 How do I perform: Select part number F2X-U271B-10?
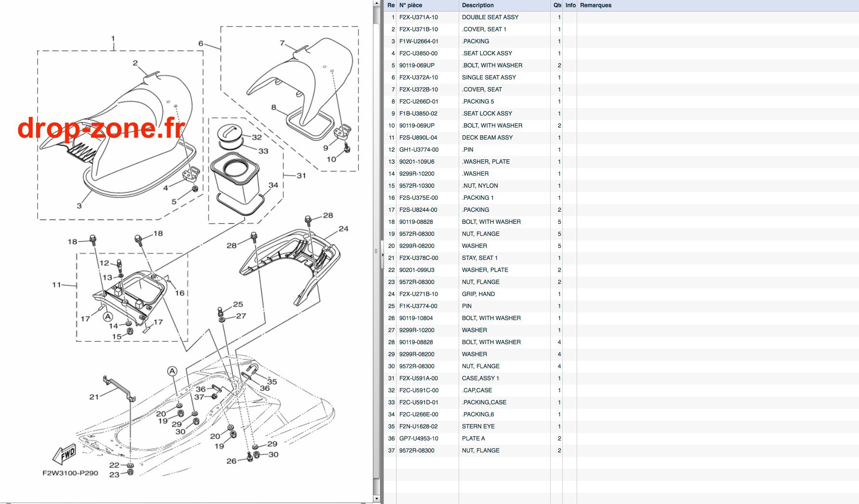pyautogui.click(x=419, y=294)
